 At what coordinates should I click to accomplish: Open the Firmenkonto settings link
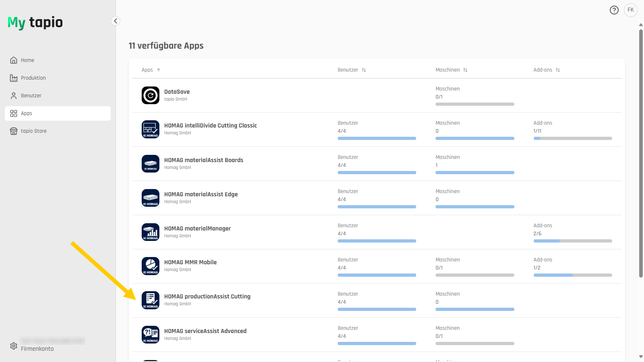click(x=37, y=349)
